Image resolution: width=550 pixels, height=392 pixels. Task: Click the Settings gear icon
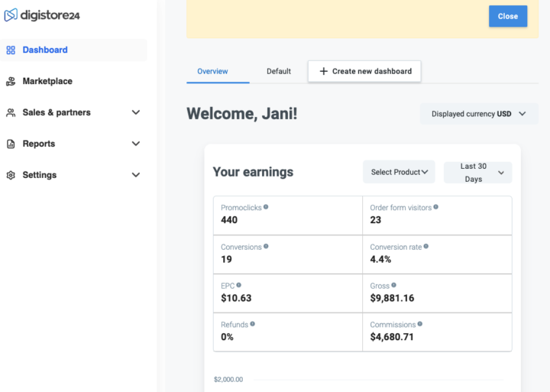11,175
